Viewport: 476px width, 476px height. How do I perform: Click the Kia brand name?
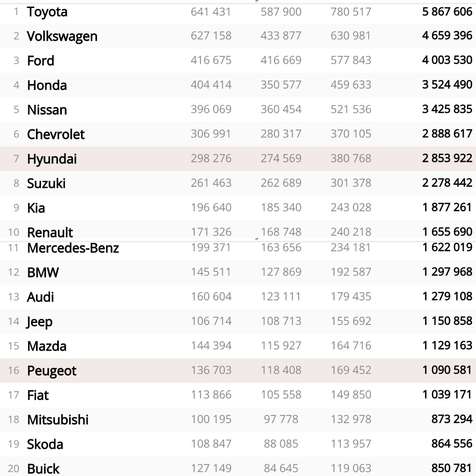coord(36,208)
